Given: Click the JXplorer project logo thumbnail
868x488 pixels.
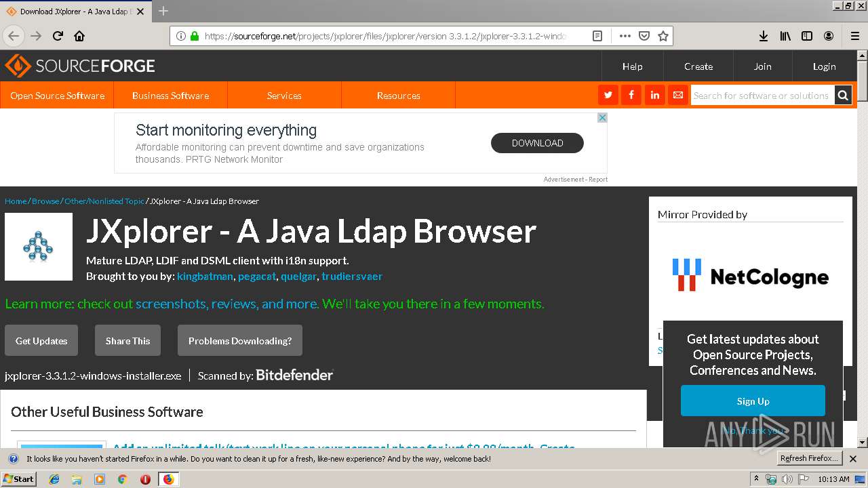Looking at the screenshot, I should click(39, 247).
